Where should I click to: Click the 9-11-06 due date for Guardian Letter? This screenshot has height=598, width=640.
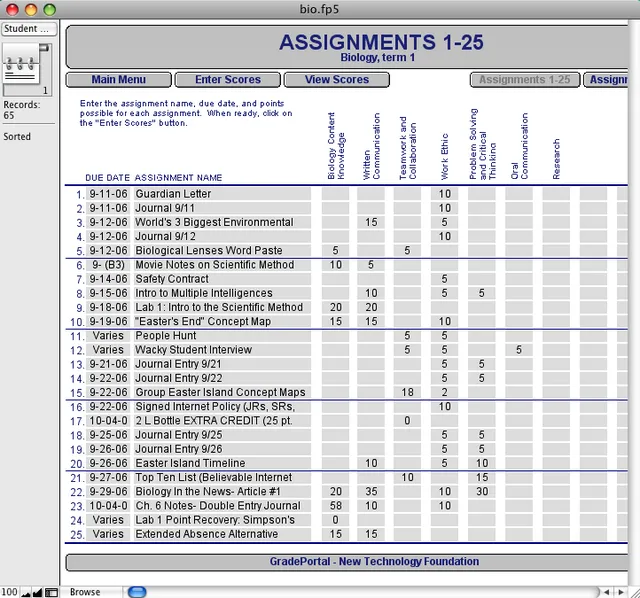coord(108,194)
